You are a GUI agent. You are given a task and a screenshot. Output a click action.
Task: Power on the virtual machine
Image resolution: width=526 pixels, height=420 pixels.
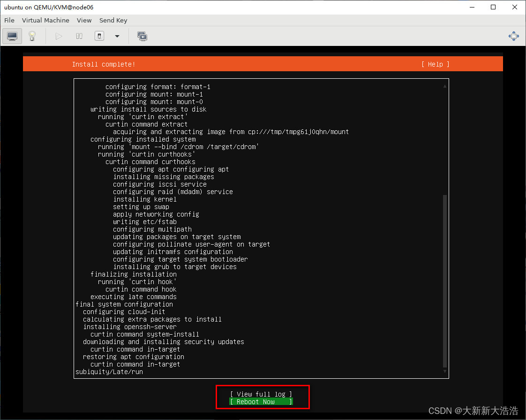pos(59,36)
